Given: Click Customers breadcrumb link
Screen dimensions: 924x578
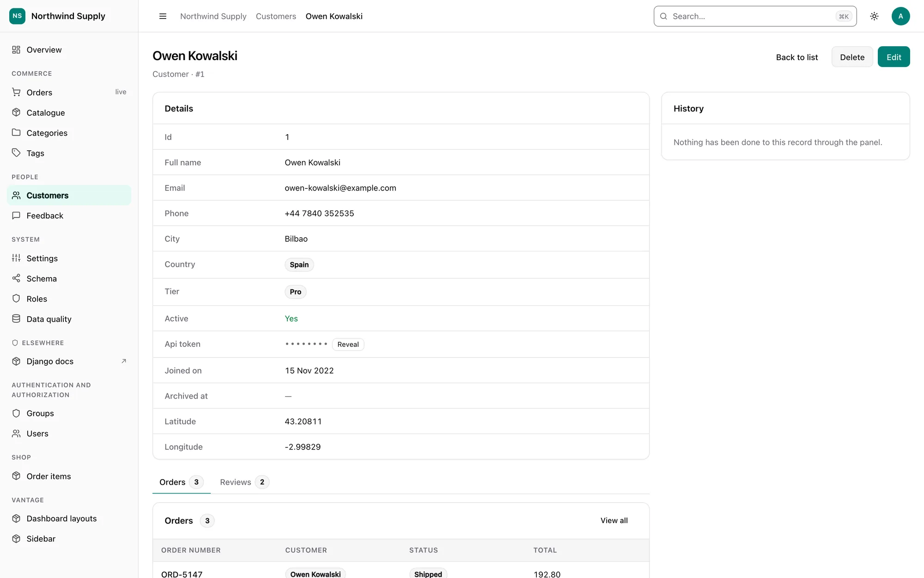Looking at the screenshot, I should (x=276, y=16).
